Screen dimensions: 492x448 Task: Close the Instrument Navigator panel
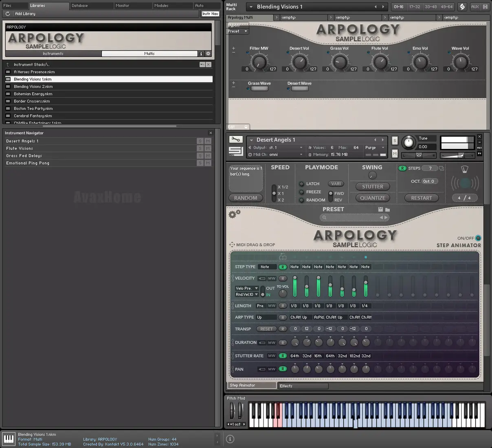[211, 133]
